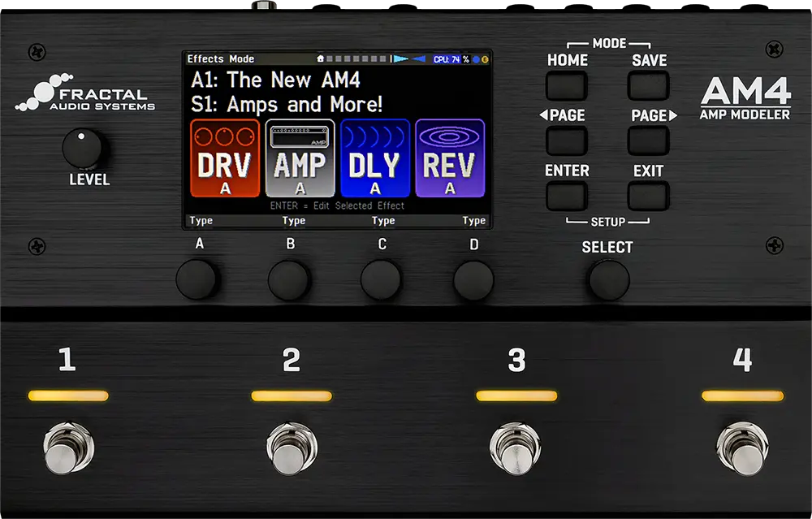812x519 pixels.
Task: Tap the light-blue input level arrow
Action: [401, 59]
